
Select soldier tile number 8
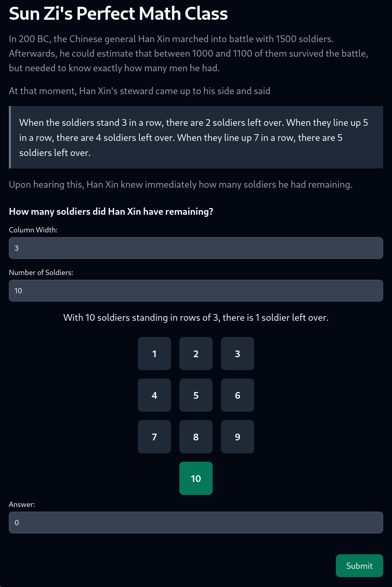(x=196, y=437)
